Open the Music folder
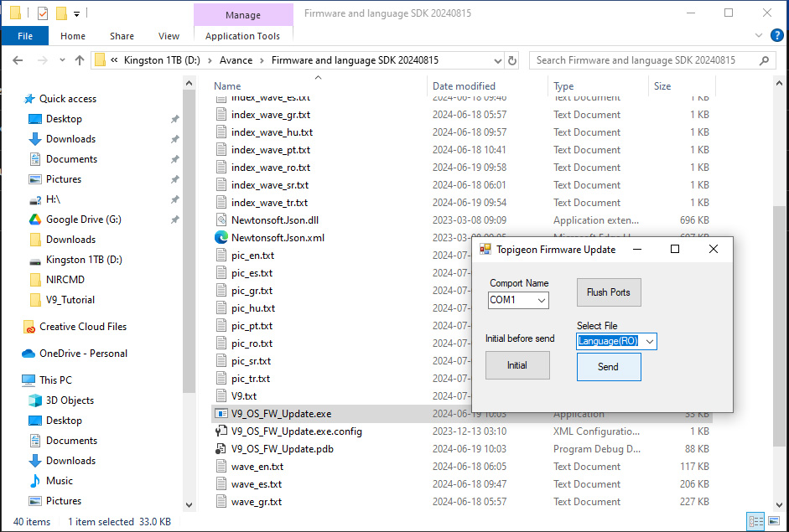789x532 pixels. (60, 481)
